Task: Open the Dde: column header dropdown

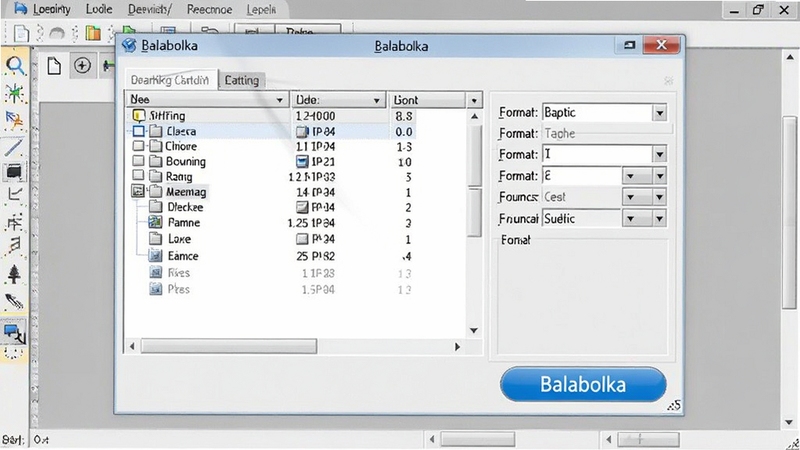Action: click(x=377, y=101)
